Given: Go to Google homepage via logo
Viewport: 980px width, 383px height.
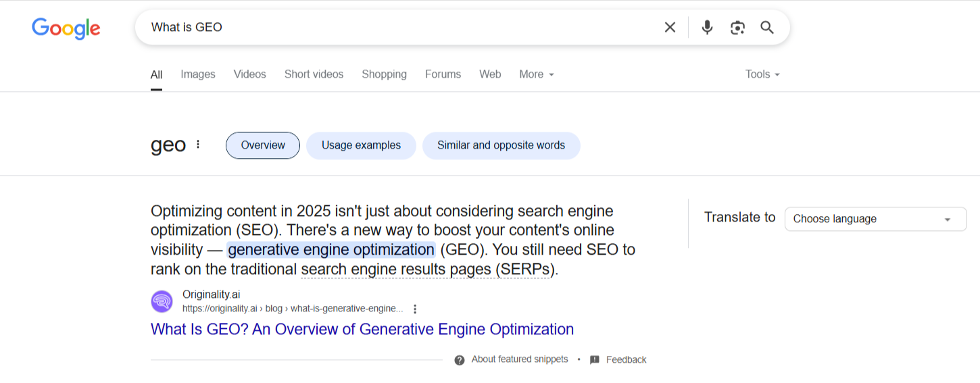Looking at the screenshot, I should (x=66, y=28).
